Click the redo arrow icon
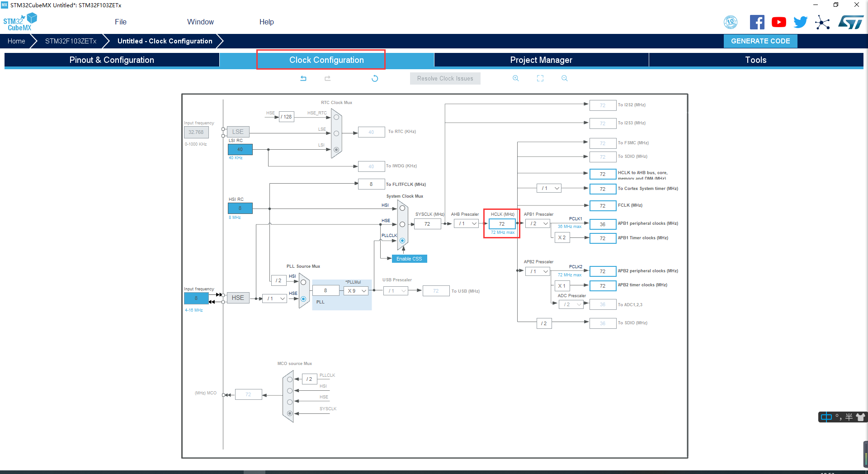Image resolution: width=868 pixels, height=474 pixels. click(328, 78)
